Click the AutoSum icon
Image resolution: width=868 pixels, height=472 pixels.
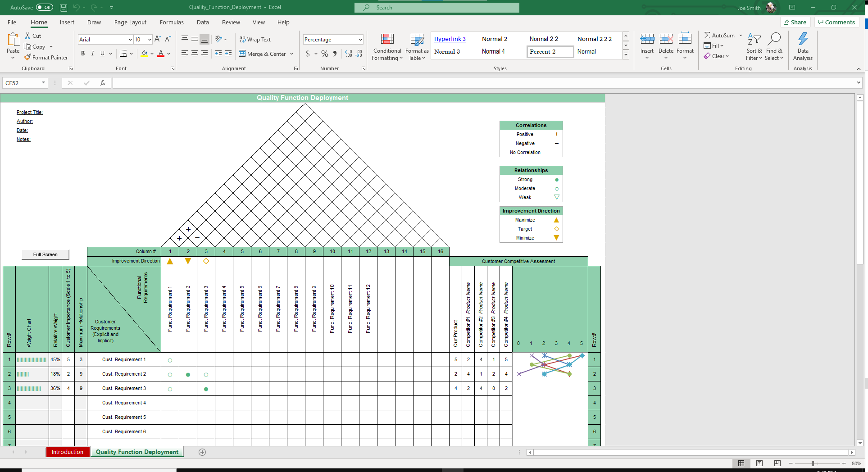tap(707, 35)
